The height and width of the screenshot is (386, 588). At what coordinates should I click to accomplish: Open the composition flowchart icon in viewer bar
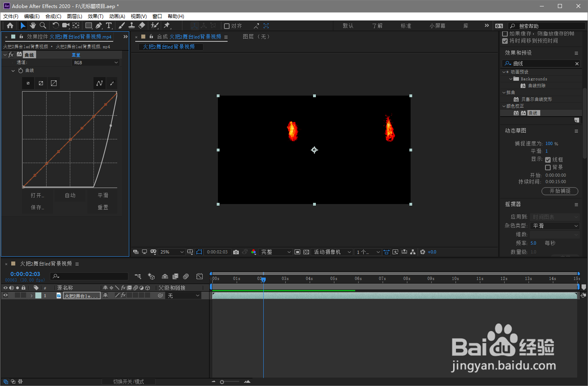tap(413, 252)
